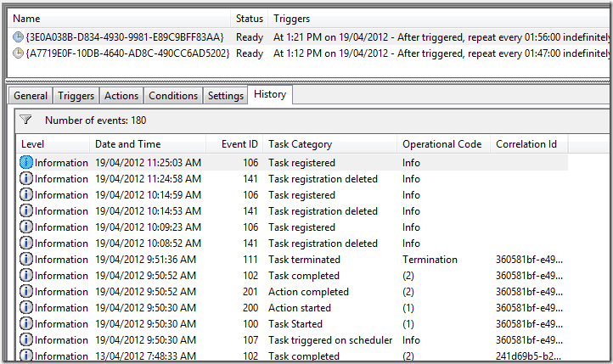The height and width of the screenshot is (364, 613).
Task: Go to the Actions tab
Action: point(121,96)
